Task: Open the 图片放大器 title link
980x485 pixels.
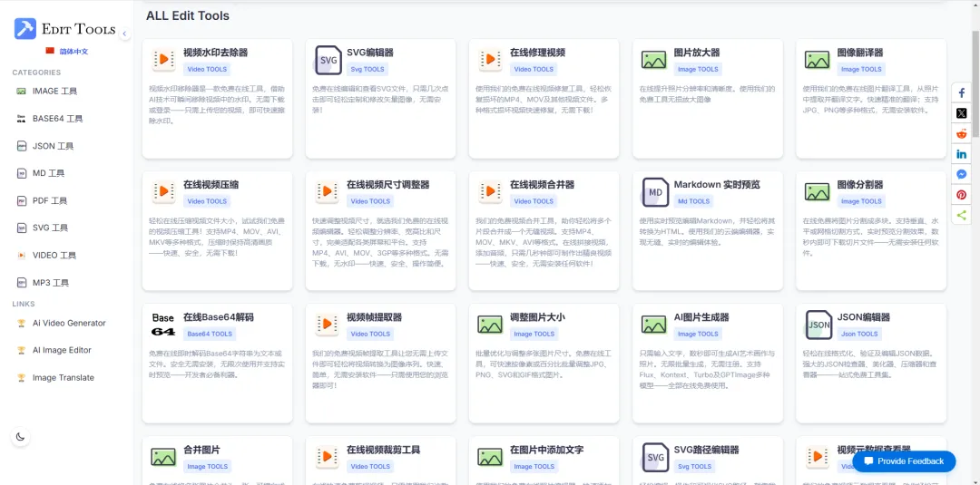Action: pyautogui.click(x=697, y=53)
